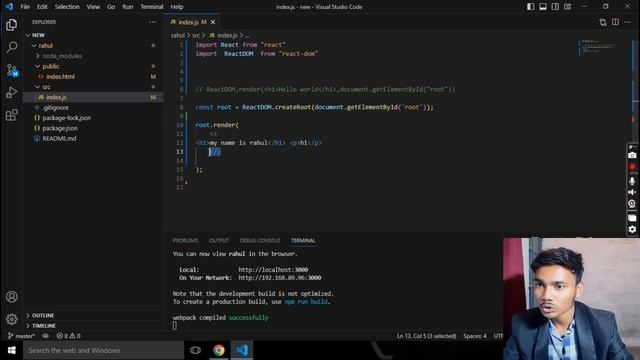Open the Search view in activity bar
640x360 pixels.
tap(11, 47)
